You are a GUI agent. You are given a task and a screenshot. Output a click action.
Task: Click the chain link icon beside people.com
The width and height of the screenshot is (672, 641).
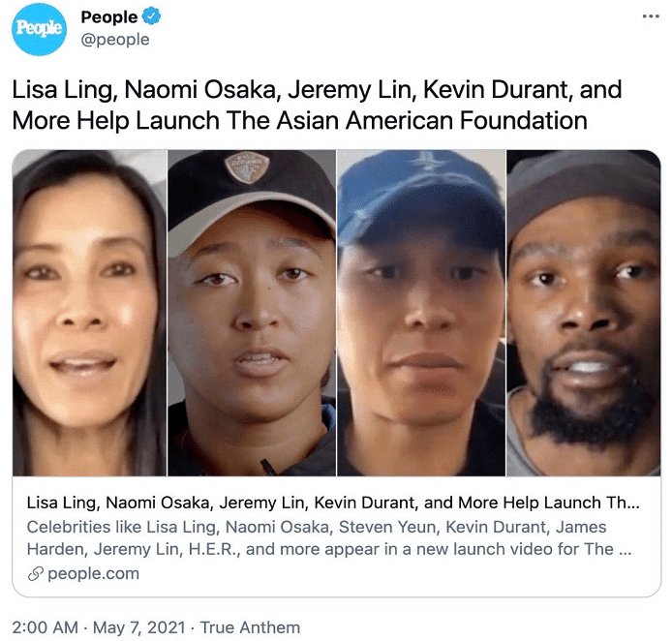36,574
